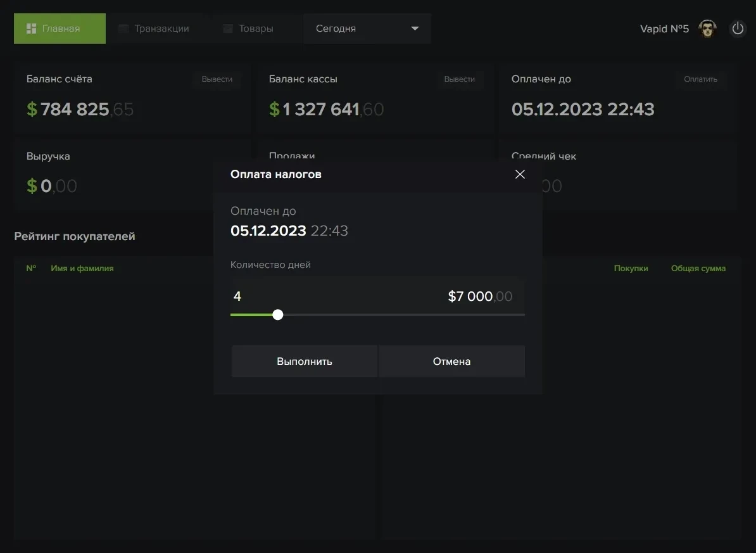Click the № column header
This screenshot has width=756, height=553.
(x=31, y=269)
